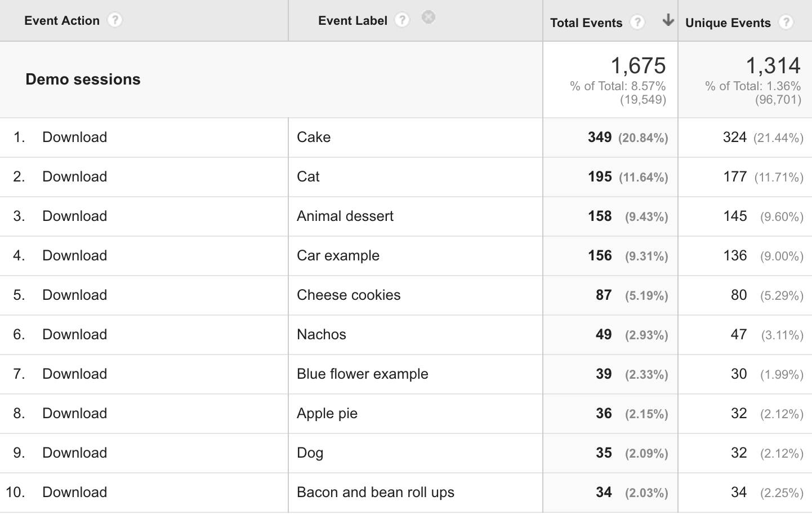Click the Event Label column header
Viewport: 812px width, 514px height.
tap(353, 21)
